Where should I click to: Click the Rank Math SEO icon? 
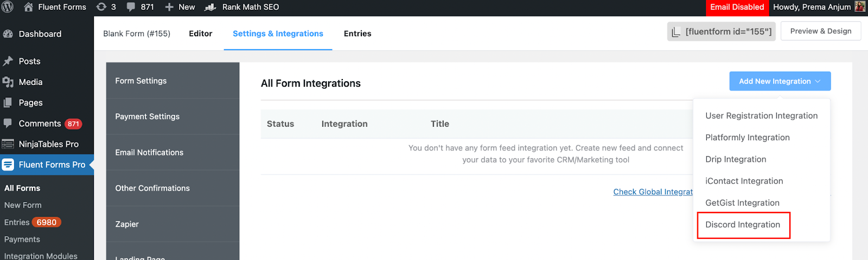[x=210, y=7]
